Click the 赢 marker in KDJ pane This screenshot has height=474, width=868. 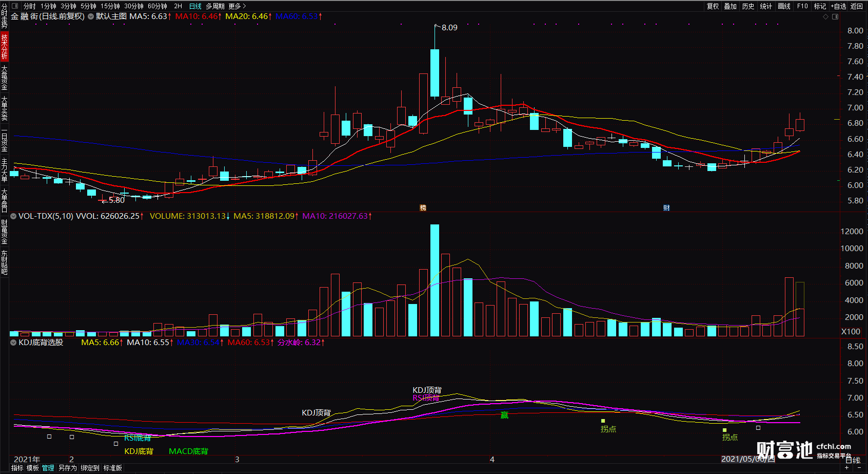coord(504,415)
